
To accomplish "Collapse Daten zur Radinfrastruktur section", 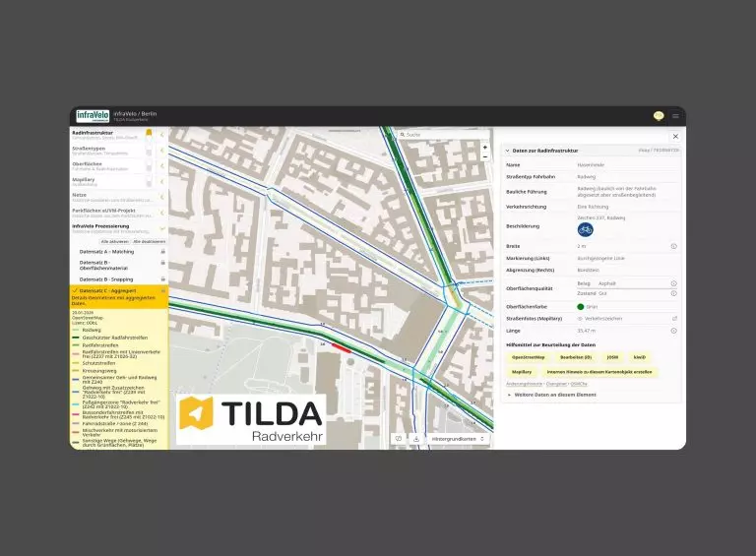I will coord(508,151).
